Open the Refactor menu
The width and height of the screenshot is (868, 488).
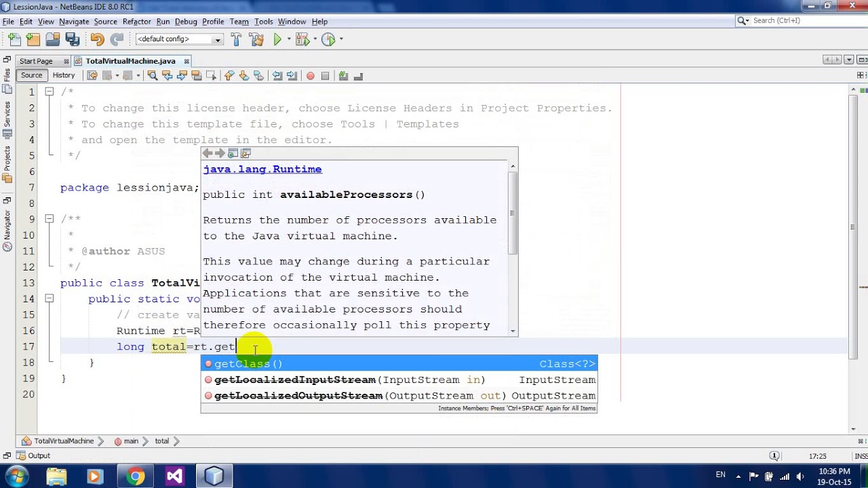136,22
